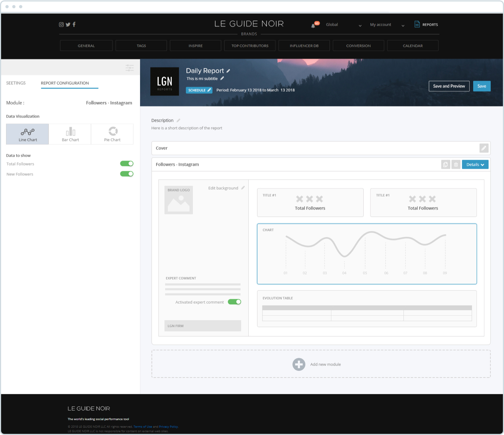Toggle the Activated expert comment switch
The height and width of the screenshot is (435, 504).
pyautogui.click(x=234, y=302)
